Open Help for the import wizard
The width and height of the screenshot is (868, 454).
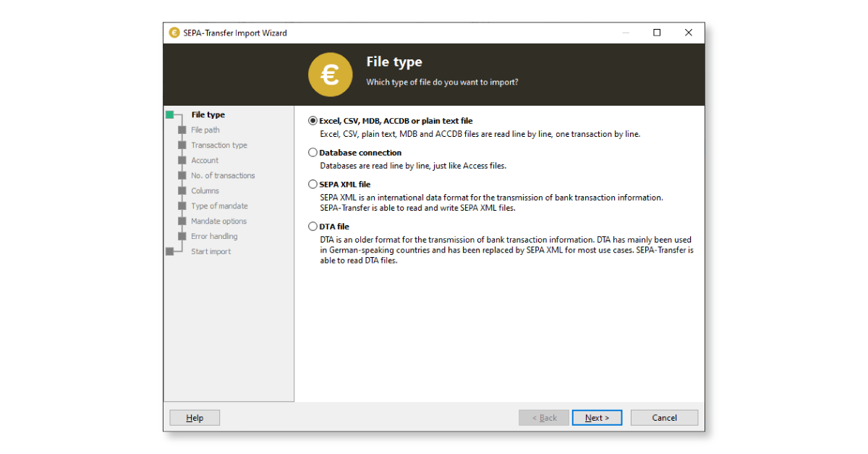coord(195,418)
